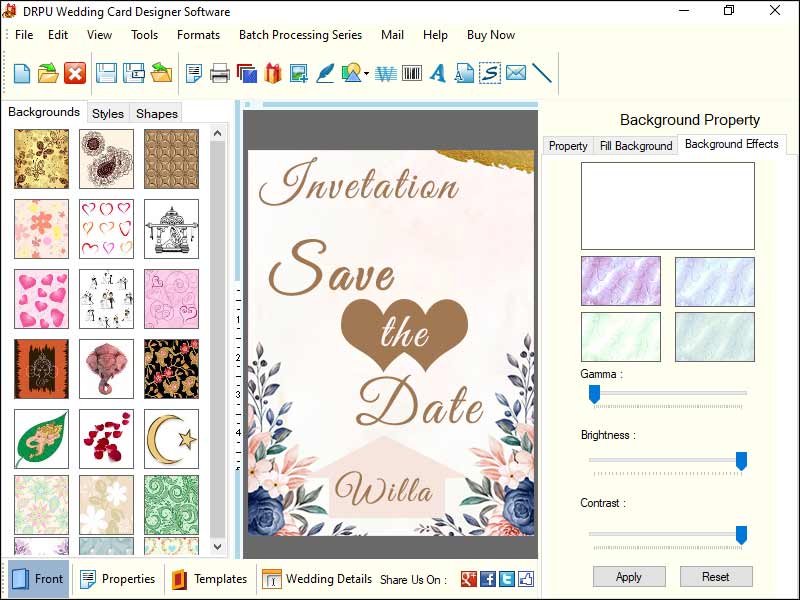The width and height of the screenshot is (800, 600).
Task: Choose the purple background effect swatch
Action: [620, 281]
